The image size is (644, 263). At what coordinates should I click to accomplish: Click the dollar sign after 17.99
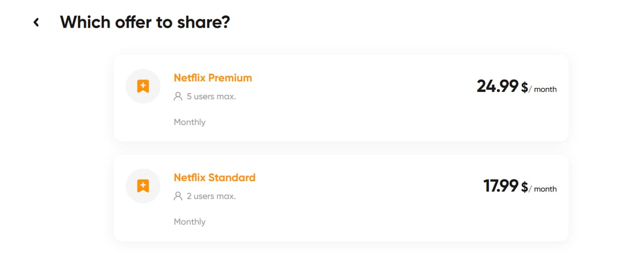click(524, 188)
